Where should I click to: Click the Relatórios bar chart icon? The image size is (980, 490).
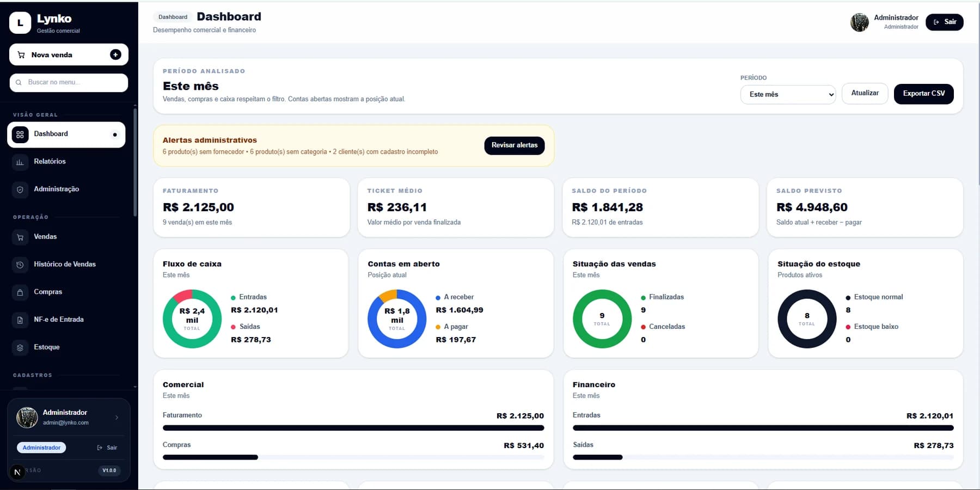pyautogui.click(x=20, y=162)
